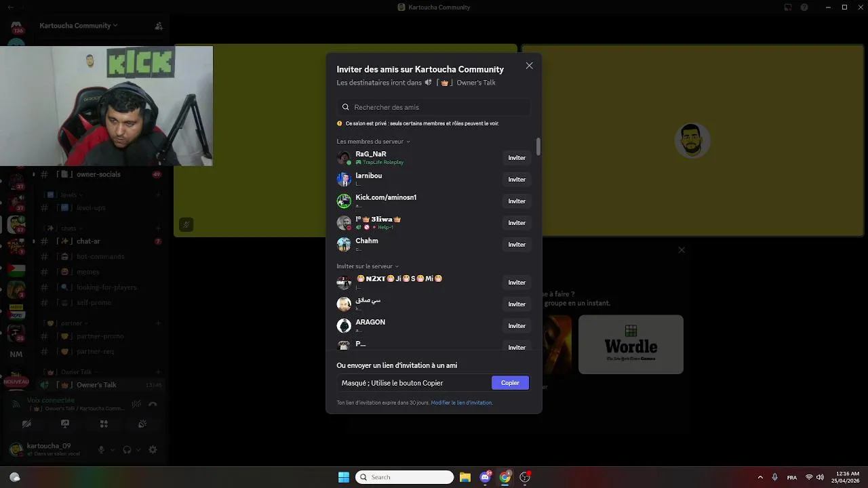The height and width of the screenshot is (488, 868).
Task: Open the headphones output options dropdown
Action: pyautogui.click(x=138, y=449)
